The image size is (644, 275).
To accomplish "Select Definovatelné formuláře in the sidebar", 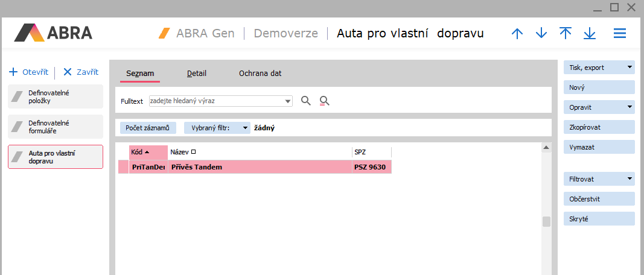I will click(x=56, y=127).
